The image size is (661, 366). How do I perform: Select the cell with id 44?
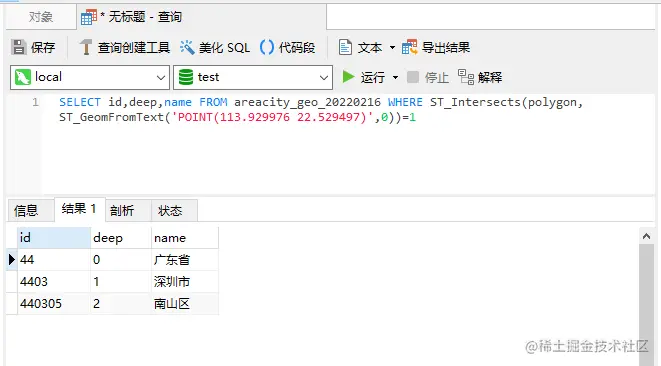pyautogui.click(x=54, y=260)
